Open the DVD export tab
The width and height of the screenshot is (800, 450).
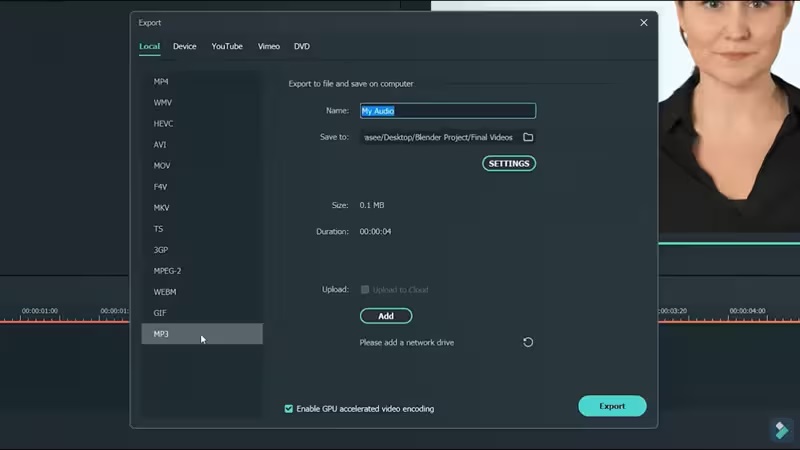click(x=302, y=46)
